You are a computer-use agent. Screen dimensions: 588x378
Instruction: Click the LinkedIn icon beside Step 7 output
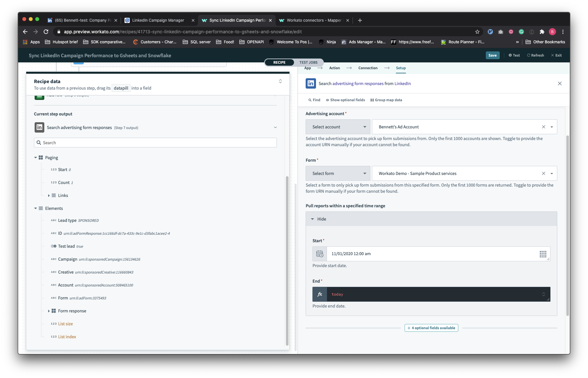[x=39, y=127]
